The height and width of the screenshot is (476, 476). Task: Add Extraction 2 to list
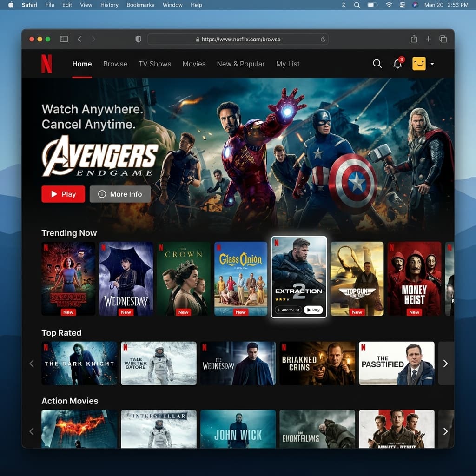point(288,310)
